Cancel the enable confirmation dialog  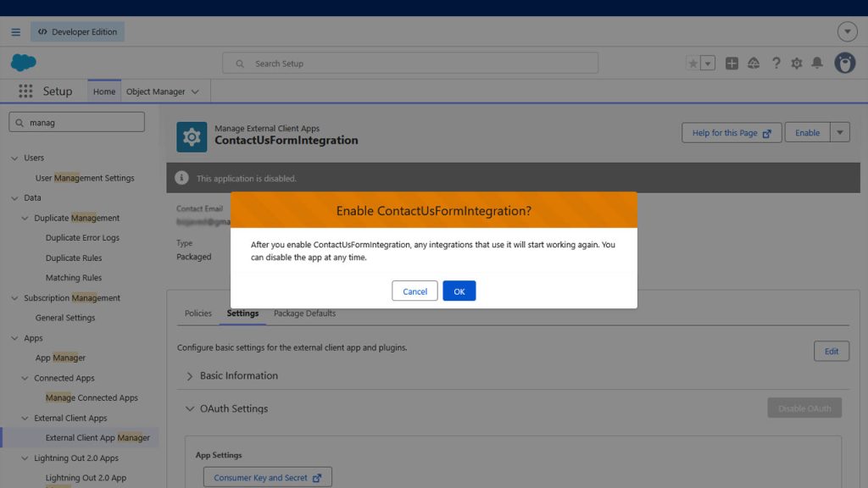(415, 291)
